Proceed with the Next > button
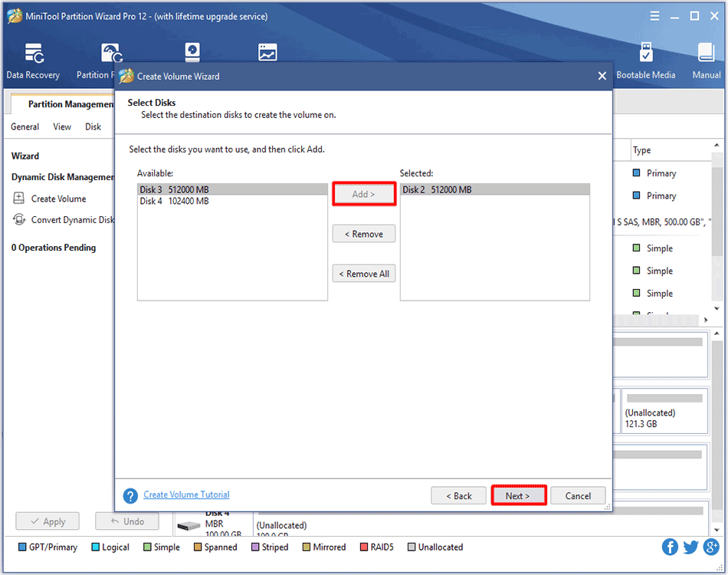Viewport: 728px width, 575px height. [518, 495]
